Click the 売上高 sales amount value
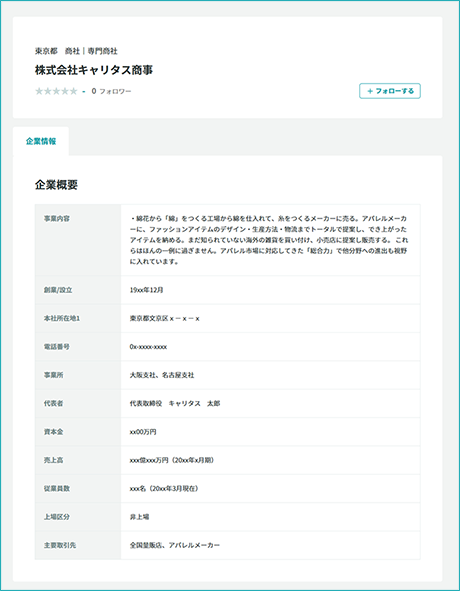The height and width of the screenshot is (591, 460). click(x=172, y=460)
